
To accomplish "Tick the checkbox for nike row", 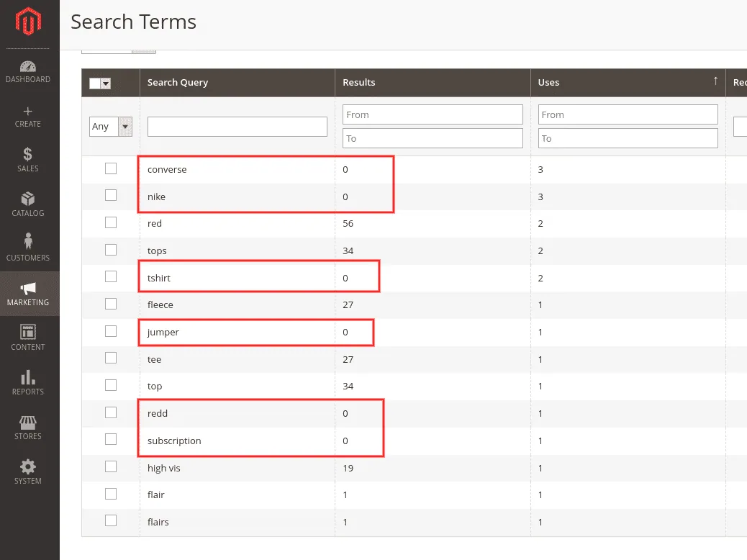I will (111, 195).
